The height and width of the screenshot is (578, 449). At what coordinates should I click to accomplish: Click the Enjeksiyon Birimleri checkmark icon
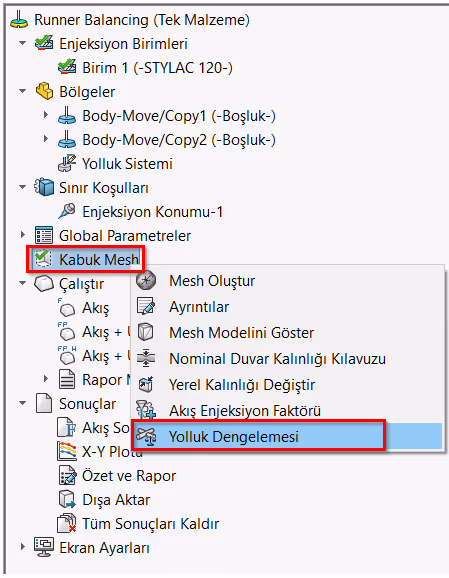(44, 43)
